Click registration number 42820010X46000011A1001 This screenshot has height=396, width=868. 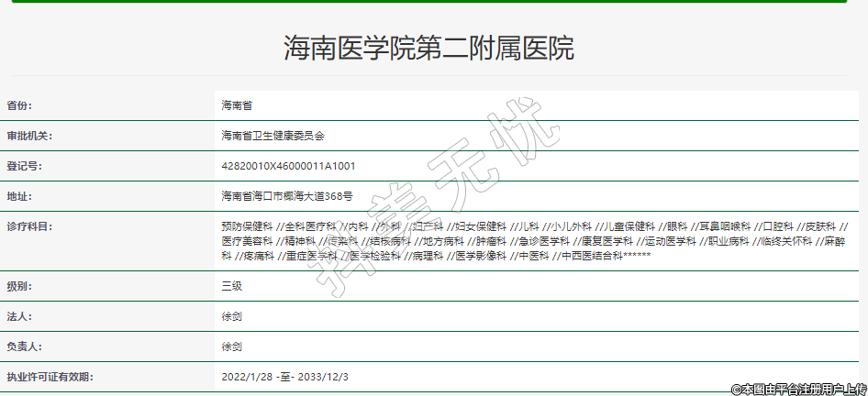click(x=288, y=166)
